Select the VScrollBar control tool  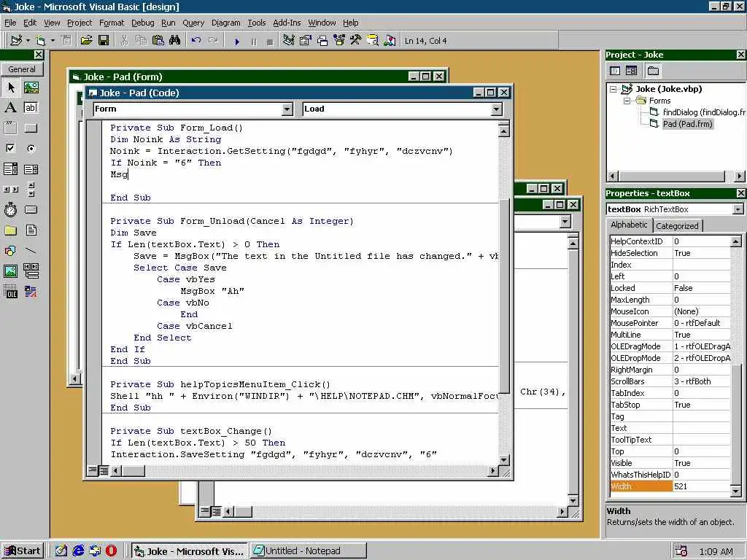(31, 190)
